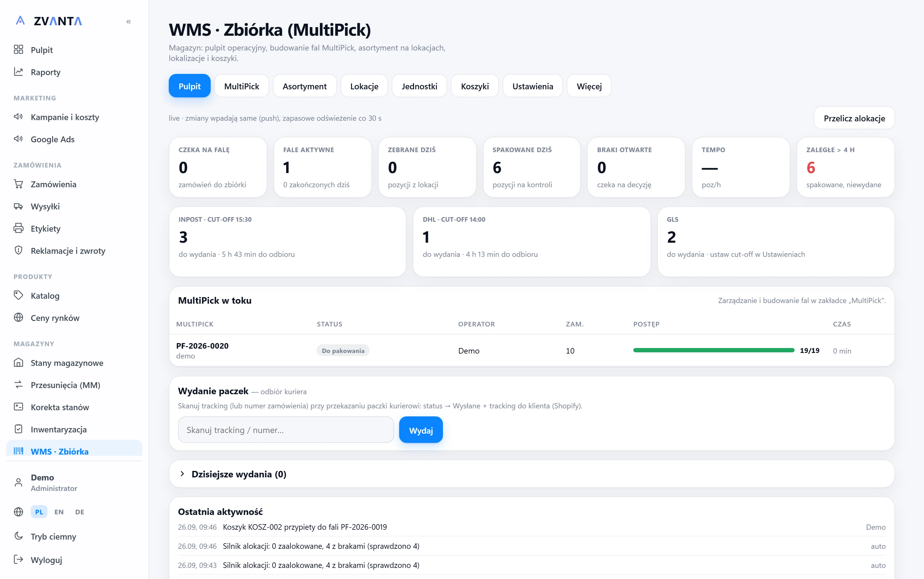Open Pulpit via its grid icon
The image size is (924, 579).
(18, 49)
